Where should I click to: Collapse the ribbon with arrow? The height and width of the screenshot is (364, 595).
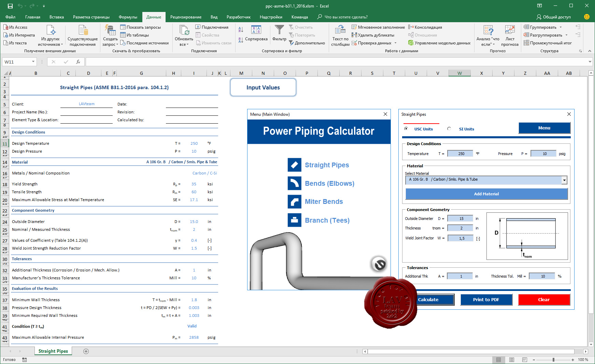590,51
